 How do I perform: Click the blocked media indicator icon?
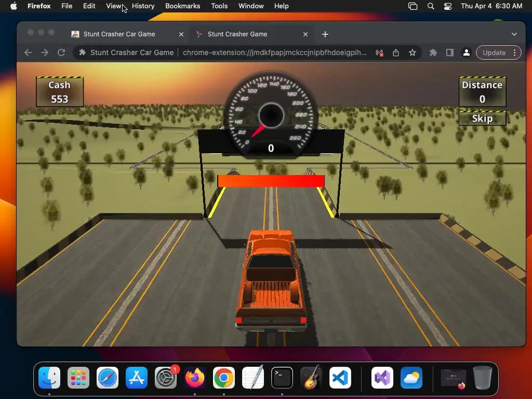click(x=379, y=53)
